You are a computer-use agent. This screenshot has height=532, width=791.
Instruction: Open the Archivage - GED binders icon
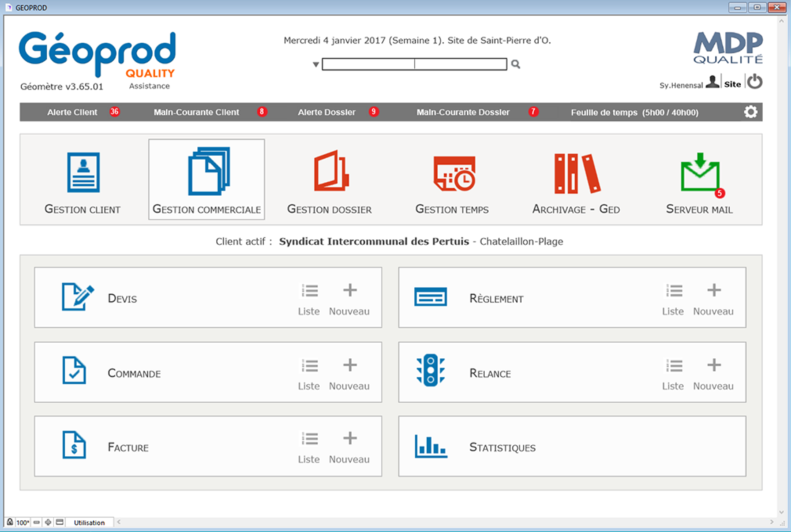pos(577,173)
